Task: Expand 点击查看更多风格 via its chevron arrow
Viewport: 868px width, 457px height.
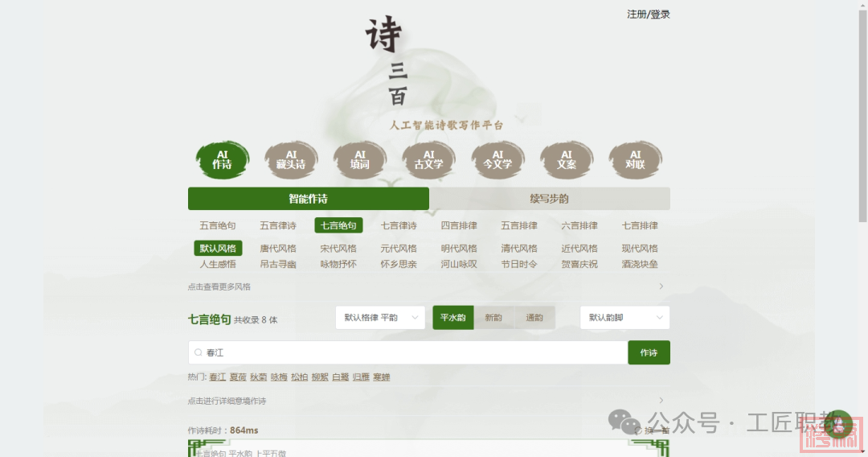Action: point(661,286)
